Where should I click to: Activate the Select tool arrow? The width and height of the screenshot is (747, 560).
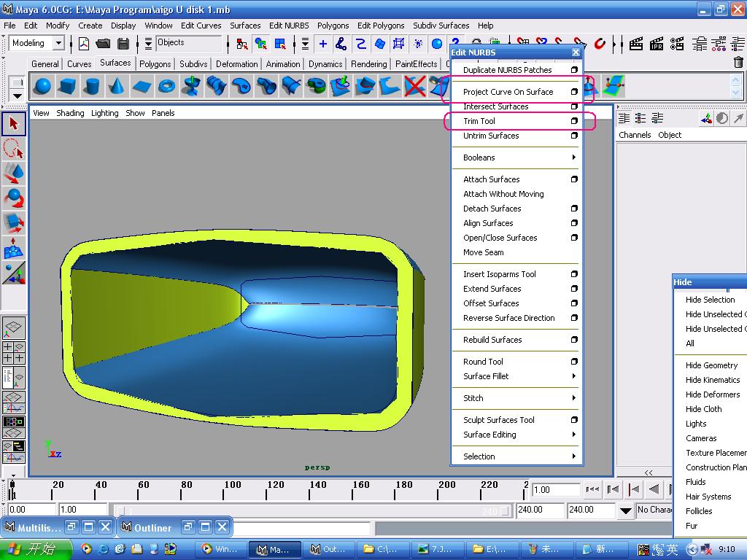click(14, 124)
